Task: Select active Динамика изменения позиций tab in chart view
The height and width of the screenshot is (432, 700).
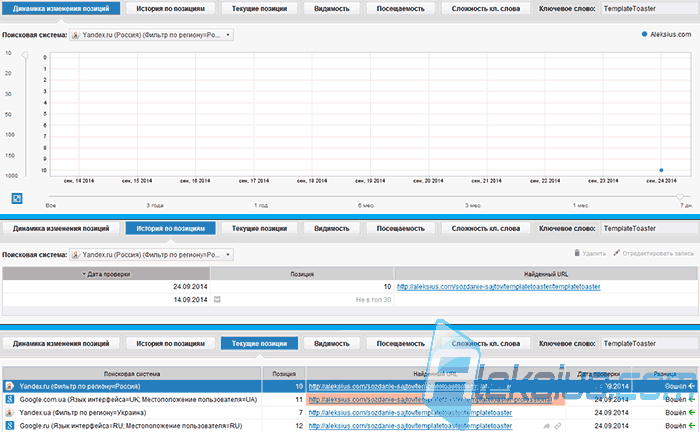Action: coord(61,8)
